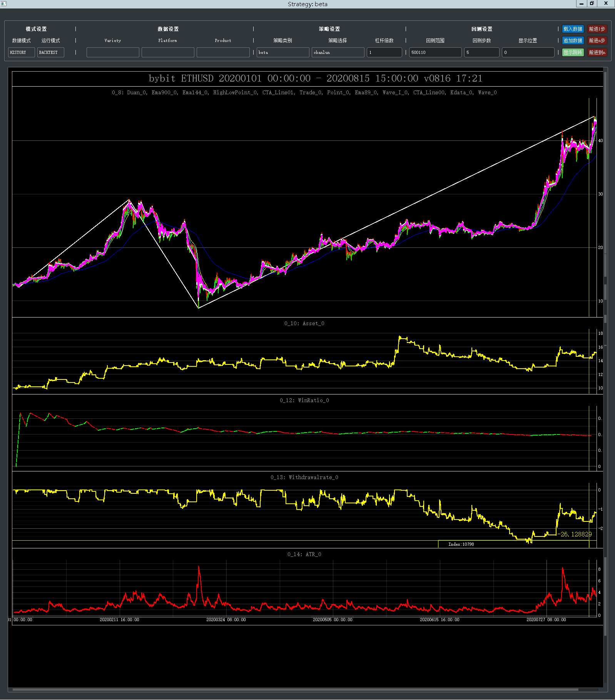Click the red 前进n步 button
Screen dimensions: 615x700
point(597,40)
